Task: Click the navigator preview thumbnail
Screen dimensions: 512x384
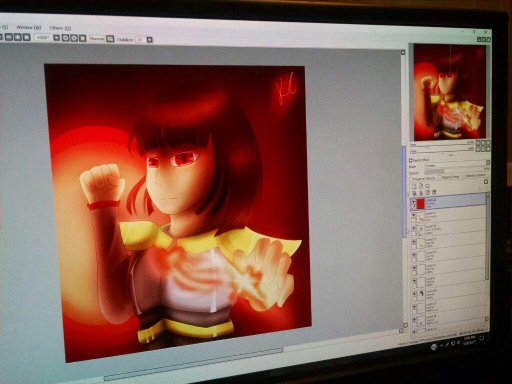Action: tap(450, 92)
